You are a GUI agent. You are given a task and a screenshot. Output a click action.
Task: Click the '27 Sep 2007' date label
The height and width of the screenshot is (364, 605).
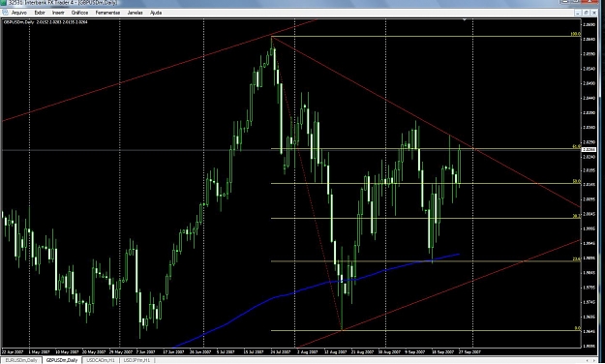(470, 352)
